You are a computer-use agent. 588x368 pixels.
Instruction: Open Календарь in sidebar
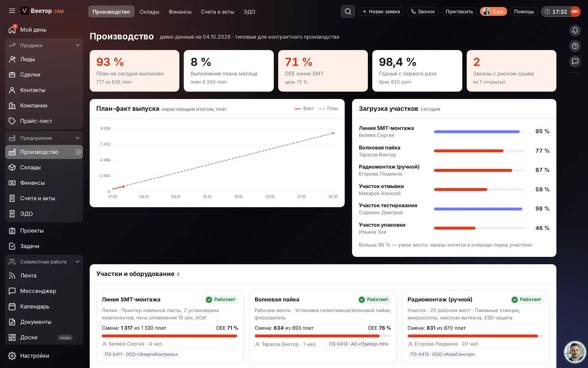(44, 307)
